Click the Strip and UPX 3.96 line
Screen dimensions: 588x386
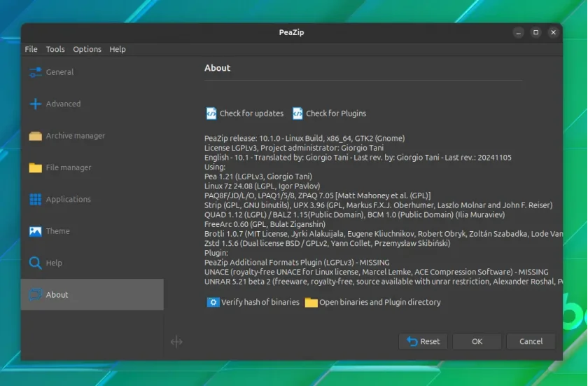coord(379,205)
